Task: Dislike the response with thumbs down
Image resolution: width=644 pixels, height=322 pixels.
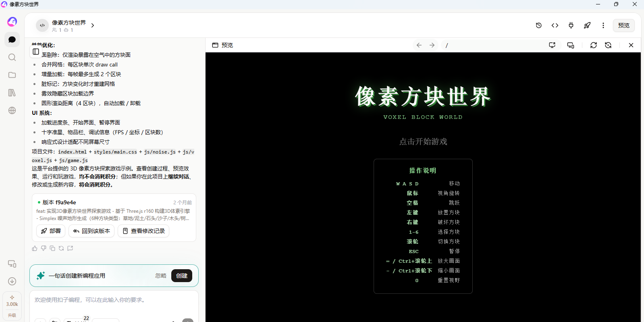Action: click(44, 248)
